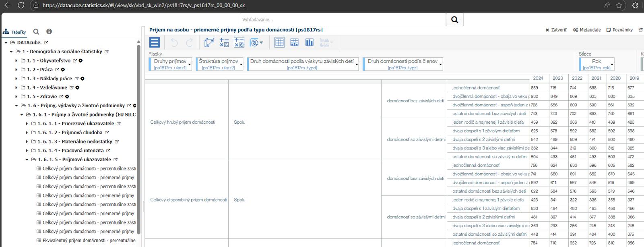Click into the Vyhľadávanie search field

click(x=343, y=20)
